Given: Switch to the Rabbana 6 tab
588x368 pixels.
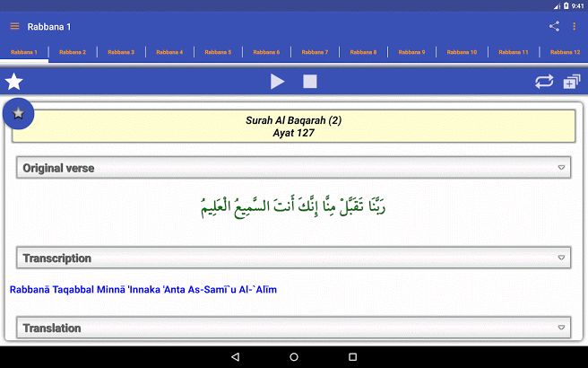Looking at the screenshot, I should tap(266, 52).
